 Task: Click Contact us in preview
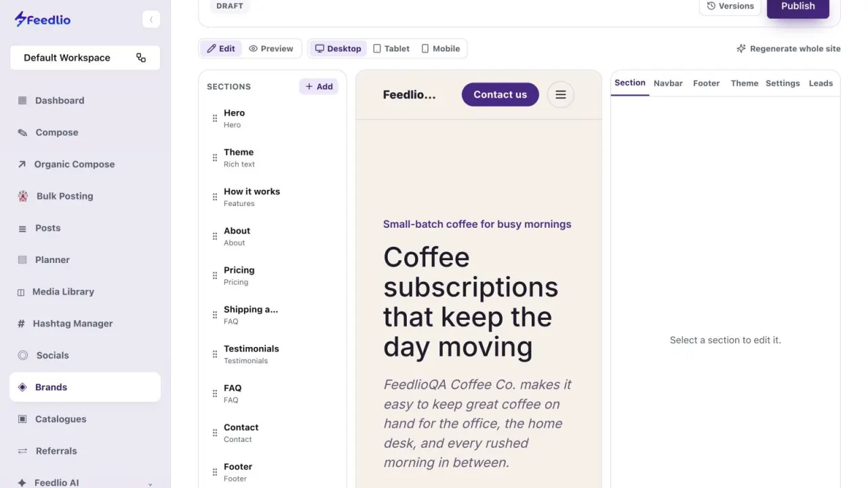pyautogui.click(x=500, y=95)
